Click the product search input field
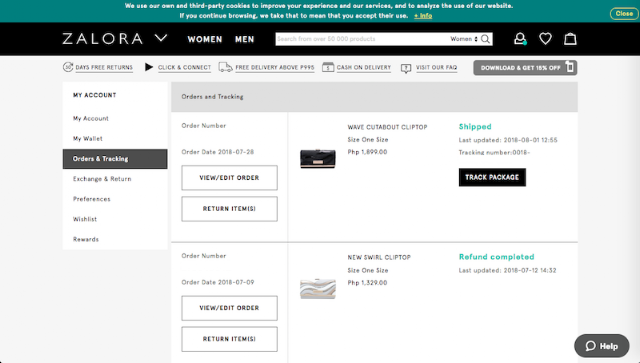The image size is (640, 363). (x=361, y=39)
